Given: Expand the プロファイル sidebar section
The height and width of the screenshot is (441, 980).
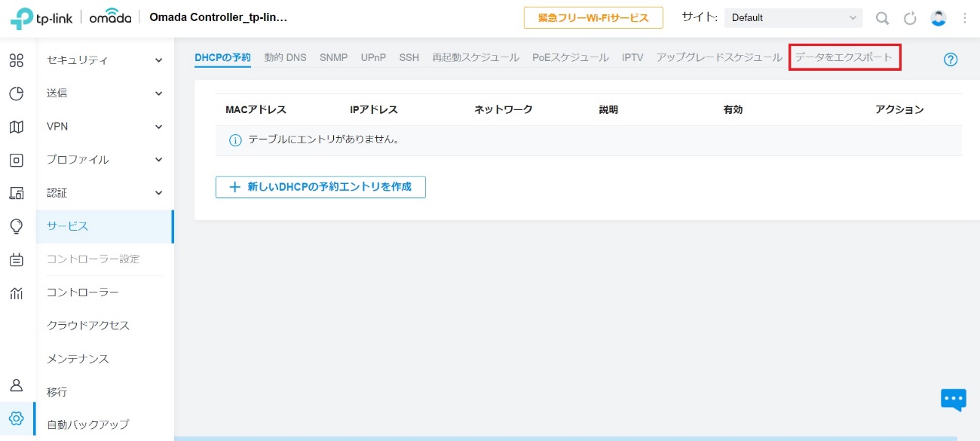Looking at the screenshot, I should (x=104, y=160).
